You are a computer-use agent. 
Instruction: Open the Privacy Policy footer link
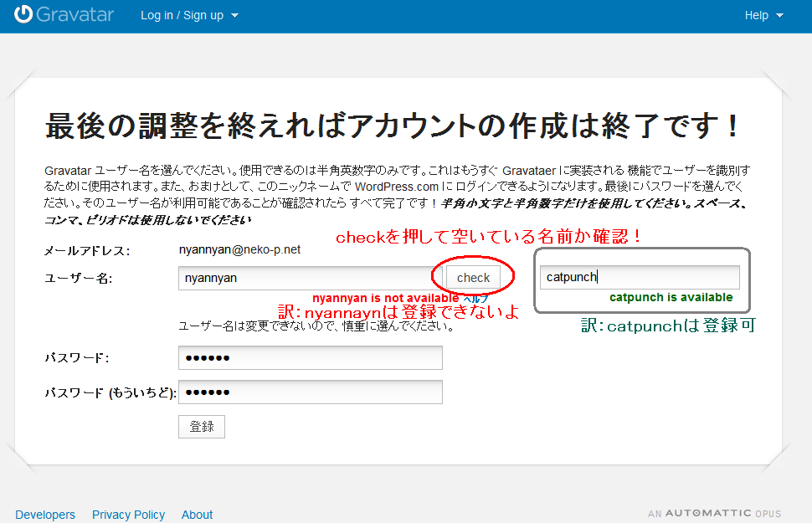pyautogui.click(x=128, y=515)
